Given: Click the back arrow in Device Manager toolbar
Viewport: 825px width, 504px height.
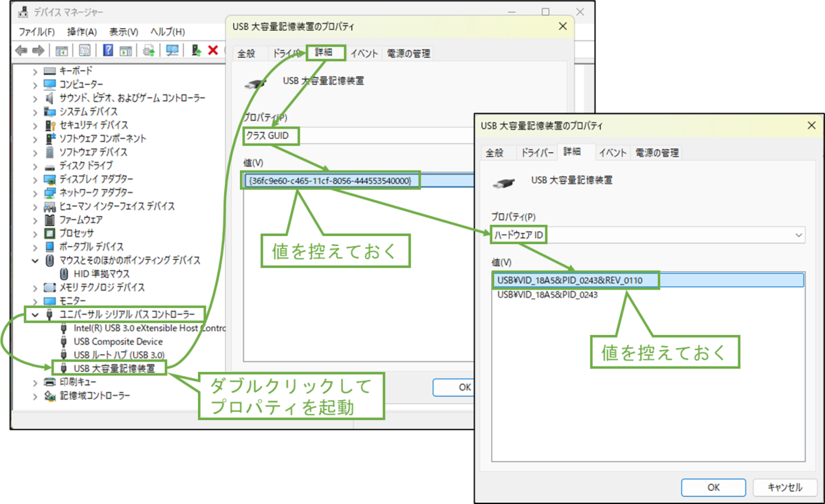Looking at the screenshot, I should pyautogui.click(x=21, y=50).
